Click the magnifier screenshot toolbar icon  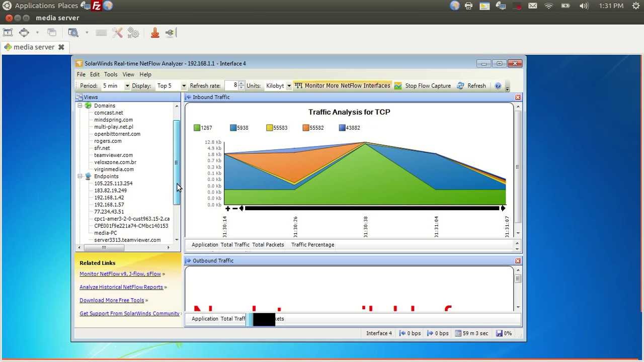73,33
